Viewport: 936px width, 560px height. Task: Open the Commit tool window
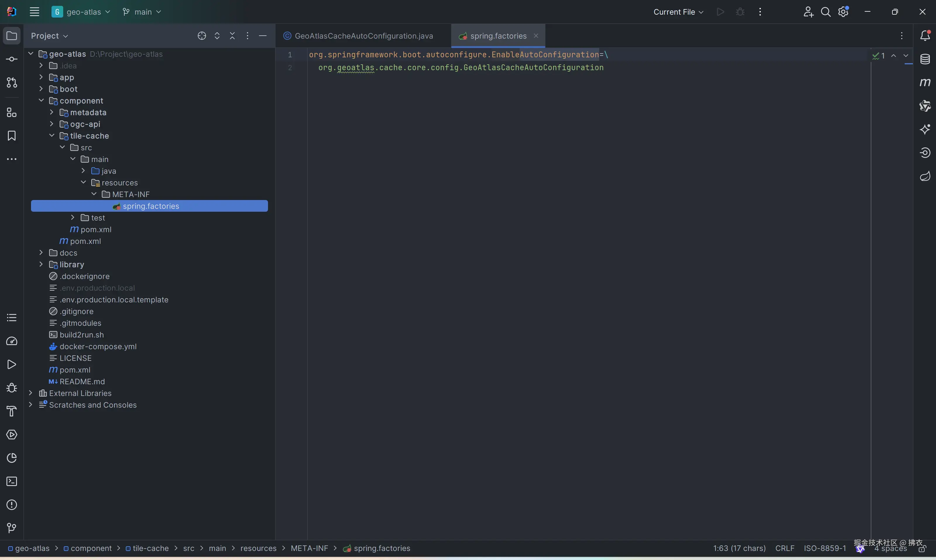(x=12, y=59)
